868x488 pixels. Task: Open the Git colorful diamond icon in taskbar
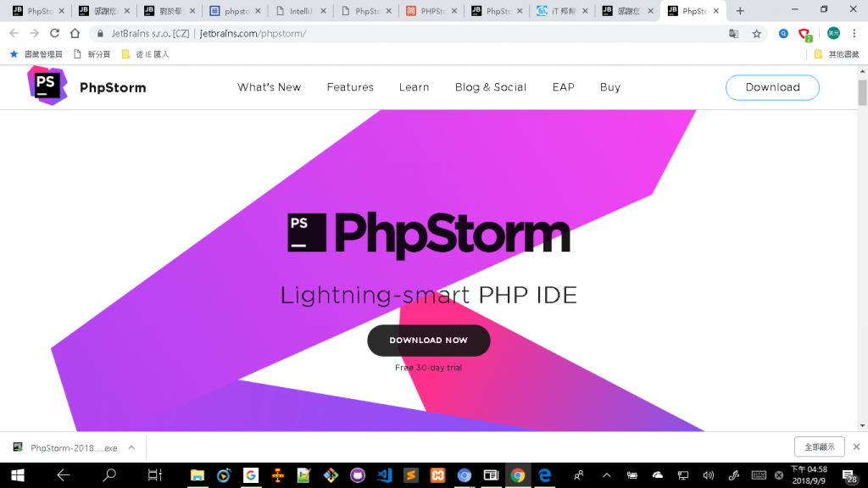[331, 475]
